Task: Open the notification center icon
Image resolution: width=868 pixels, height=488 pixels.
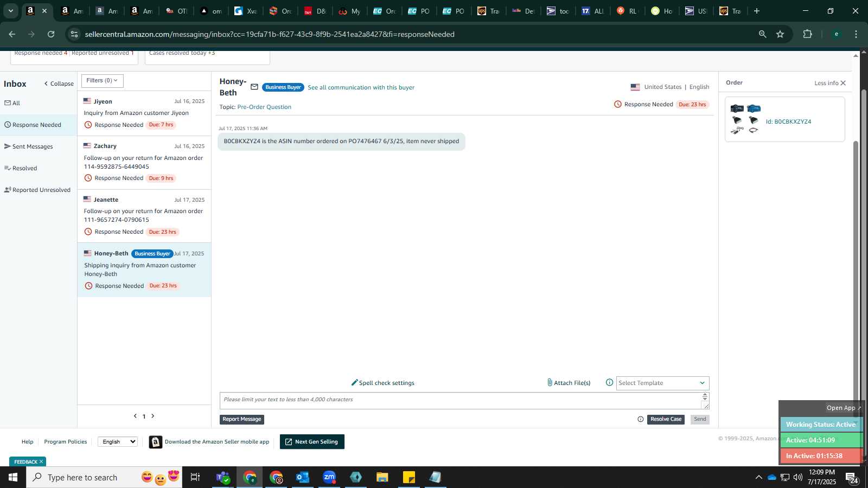Action: pos(852,478)
